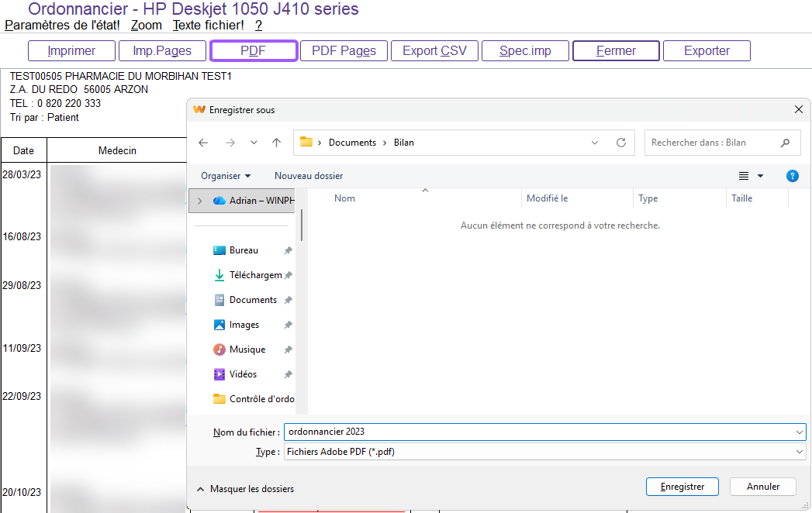Select Bureau in the navigation pane
Viewport: 812px width, 513px height.
coord(244,250)
